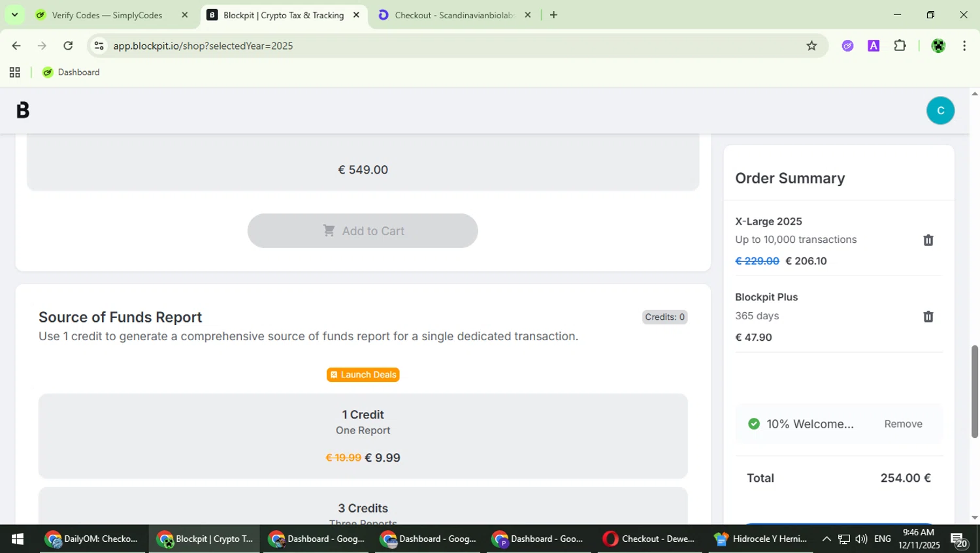Open the Blockpit logo home link
This screenshot has height=553, width=980.
[23, 110]
